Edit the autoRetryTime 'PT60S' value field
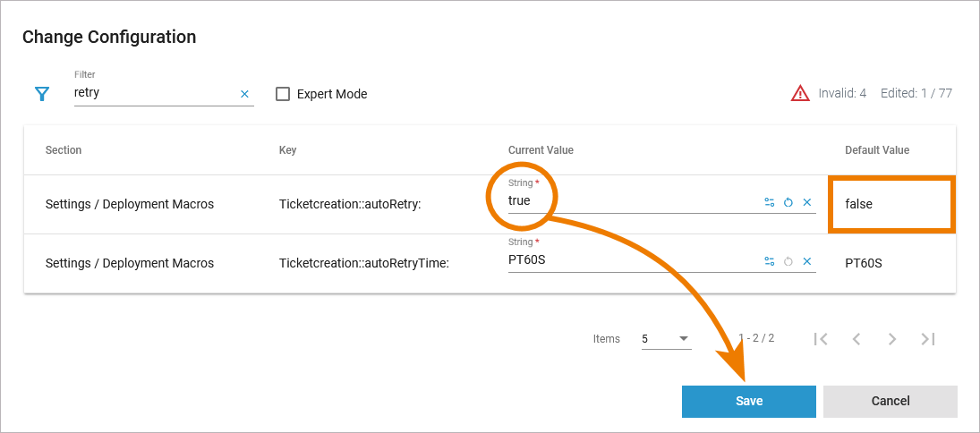 pos(626,261)
